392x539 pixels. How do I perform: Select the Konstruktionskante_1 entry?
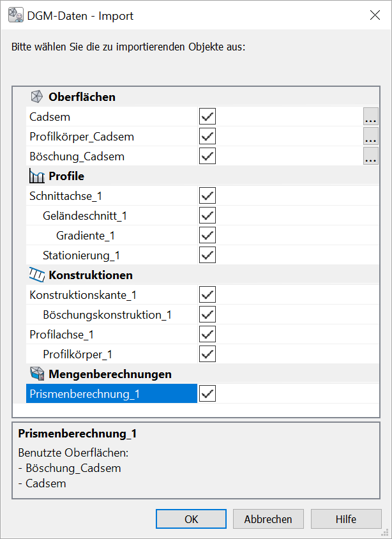(x=83, y=295)
